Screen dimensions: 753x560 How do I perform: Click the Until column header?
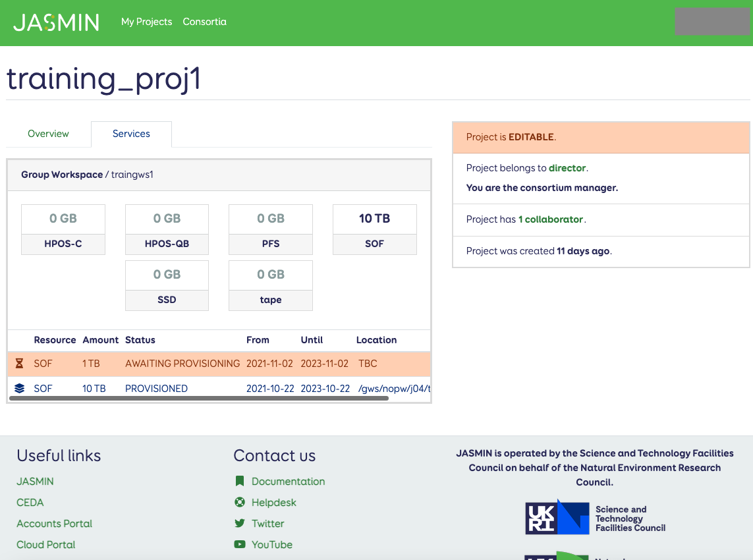(312, 340)
